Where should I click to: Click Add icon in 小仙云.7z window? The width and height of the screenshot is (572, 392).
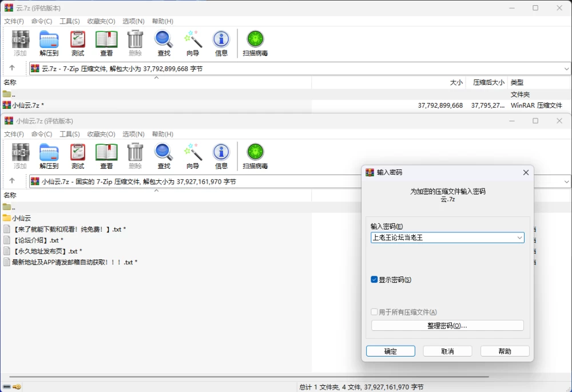click(x=20, y=156)
